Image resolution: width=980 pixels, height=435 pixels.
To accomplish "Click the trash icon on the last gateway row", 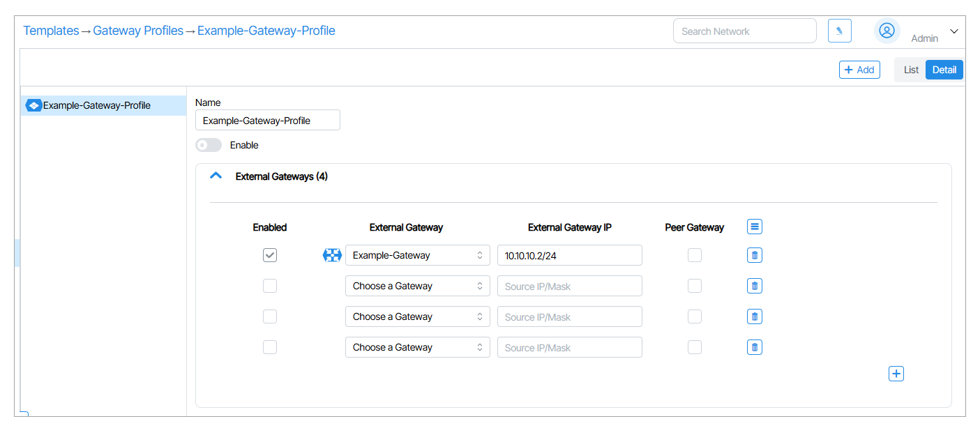I will (x=754, y=347).
